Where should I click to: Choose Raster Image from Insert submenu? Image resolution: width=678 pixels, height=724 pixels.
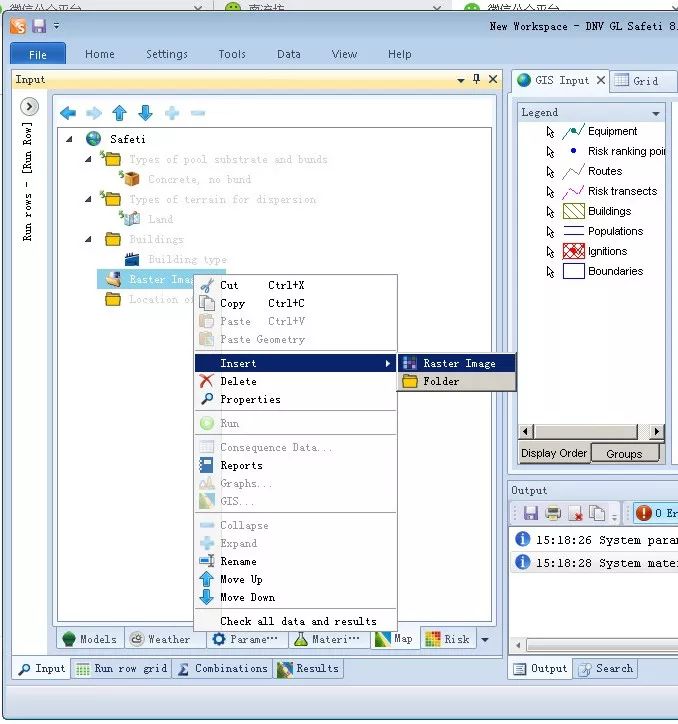(x=458, y=363)
